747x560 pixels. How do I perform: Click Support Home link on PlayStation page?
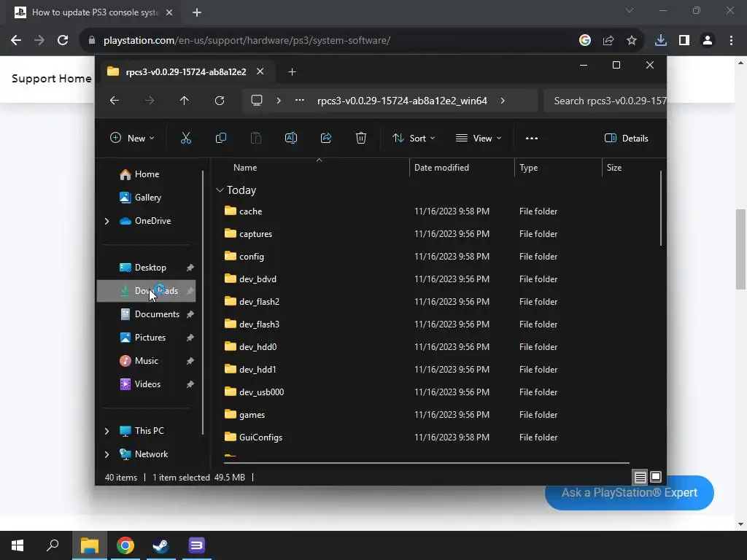(52, 79)
